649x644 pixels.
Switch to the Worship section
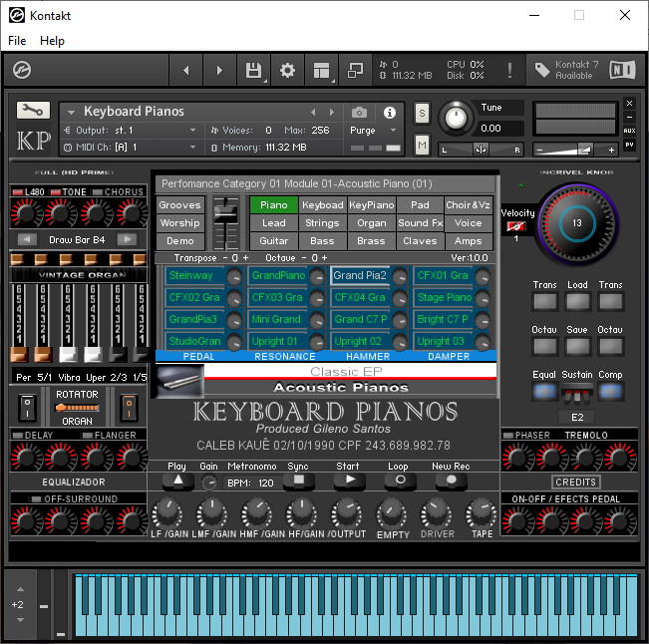[179, 223]
